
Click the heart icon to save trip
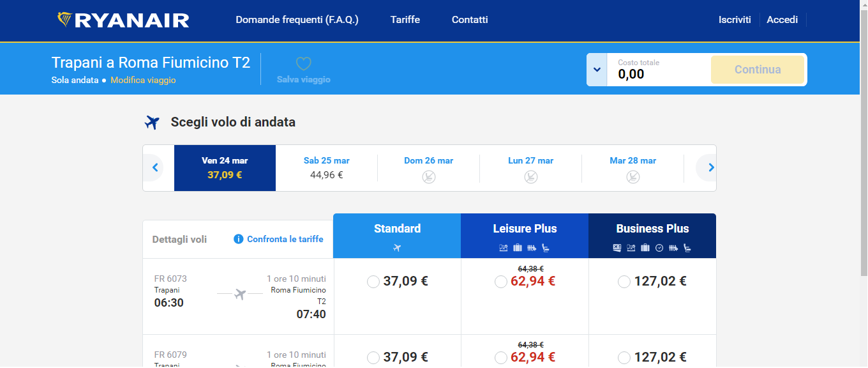tap(304, 64)
